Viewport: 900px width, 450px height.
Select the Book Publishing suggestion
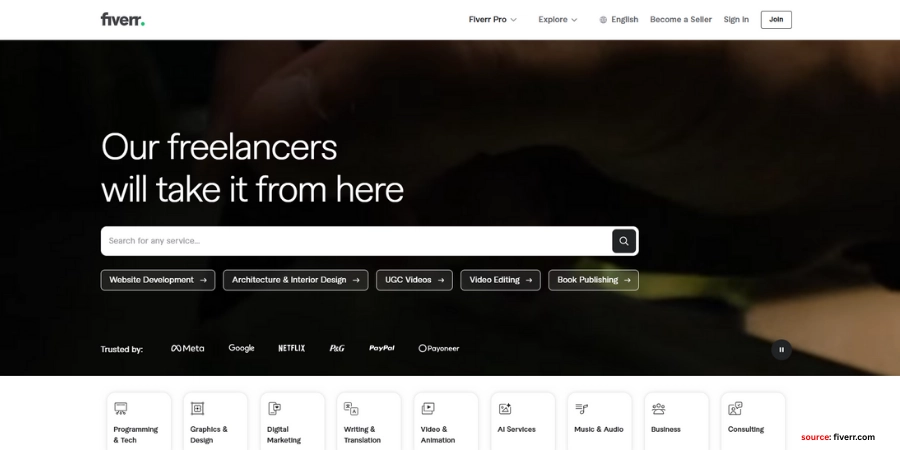pos(593,280)
